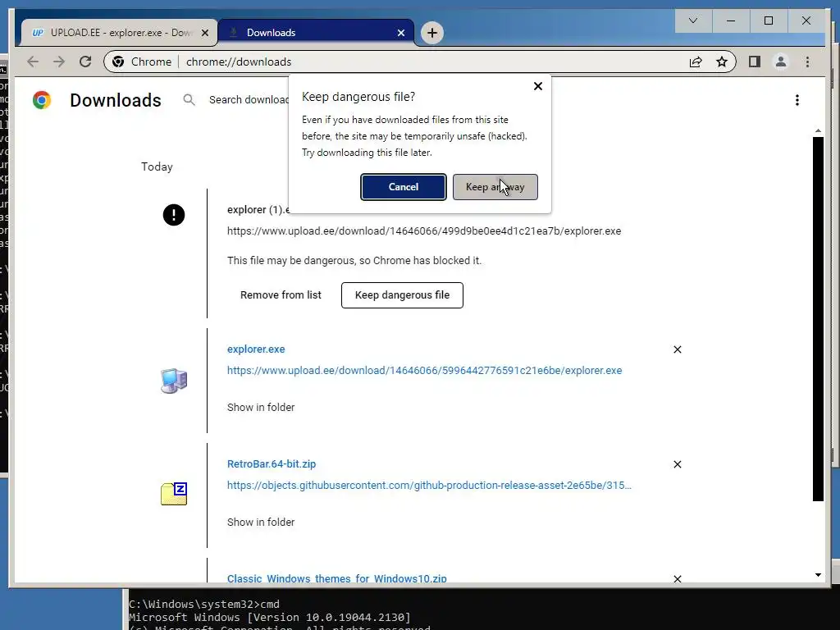The width and height of the screenshot is (840, 630).
Task: Click the dangerous file warning exclamation icon
Action: (x=174, y=216)
